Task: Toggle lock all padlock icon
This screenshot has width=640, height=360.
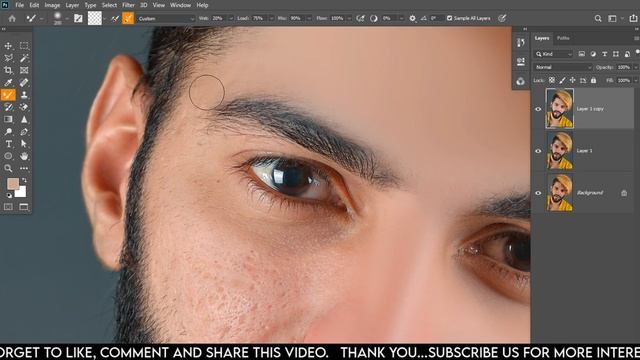Action: pos(593,80)
